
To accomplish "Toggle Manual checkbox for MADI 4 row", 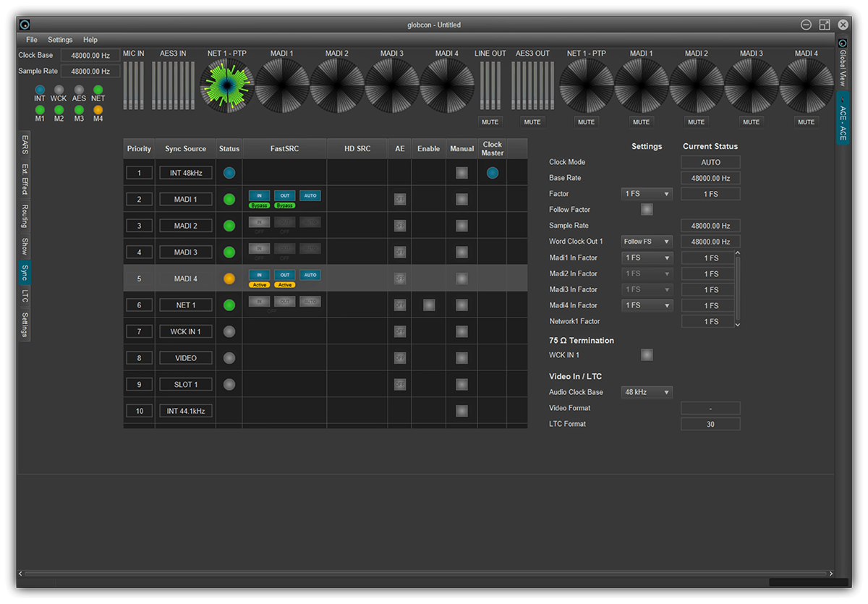I will (x=461, y=278).
